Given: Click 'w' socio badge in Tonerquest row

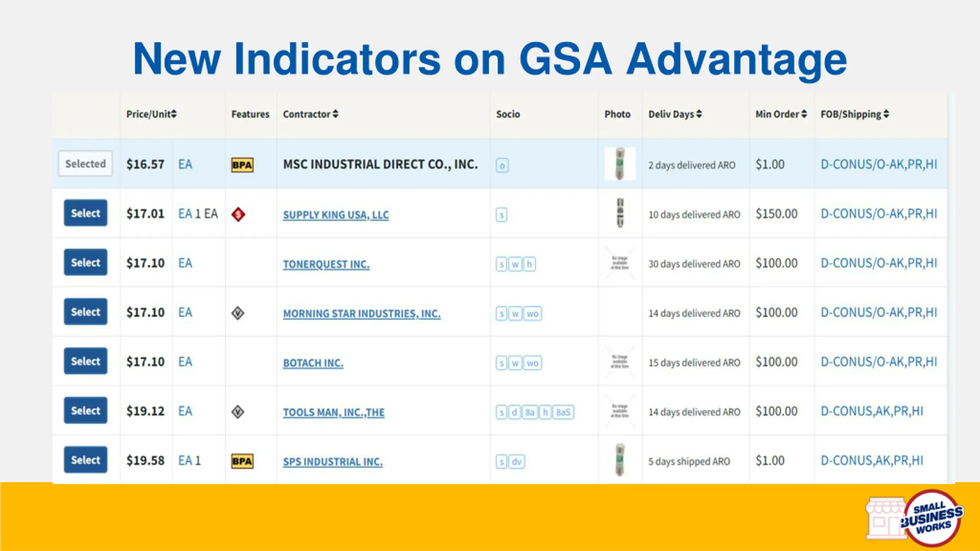Looking at the screenshot, I should 515,264.
